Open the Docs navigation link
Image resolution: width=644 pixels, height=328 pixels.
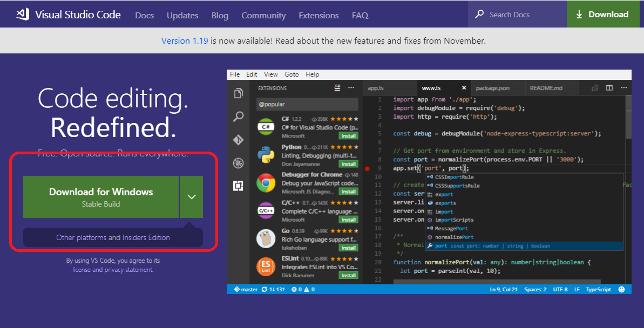145,16
